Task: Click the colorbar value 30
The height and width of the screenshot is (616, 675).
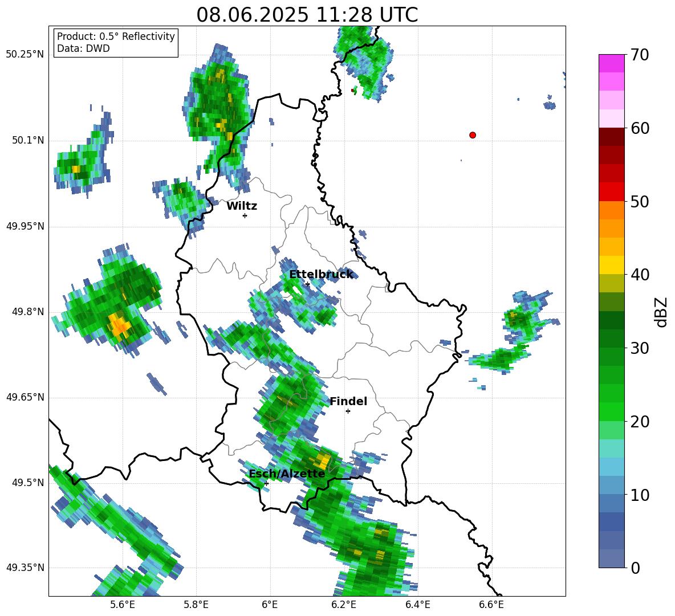Action: [640, 348]
